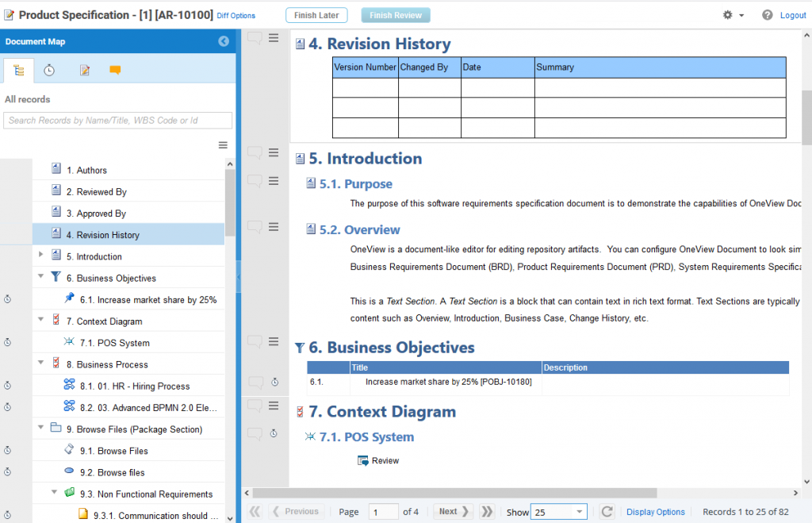Click the refresh icon in pagination bar
The width and height of the screenshot is (812, 523).
pyautogui.click(x=607, y=512)
